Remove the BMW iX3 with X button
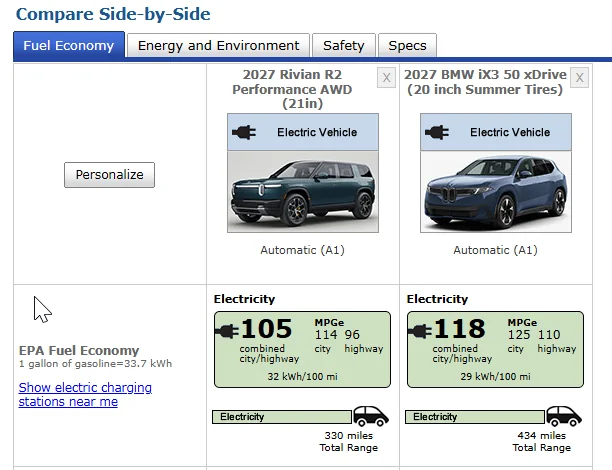Viewport: 612px width, 470px height. (579, 77)
